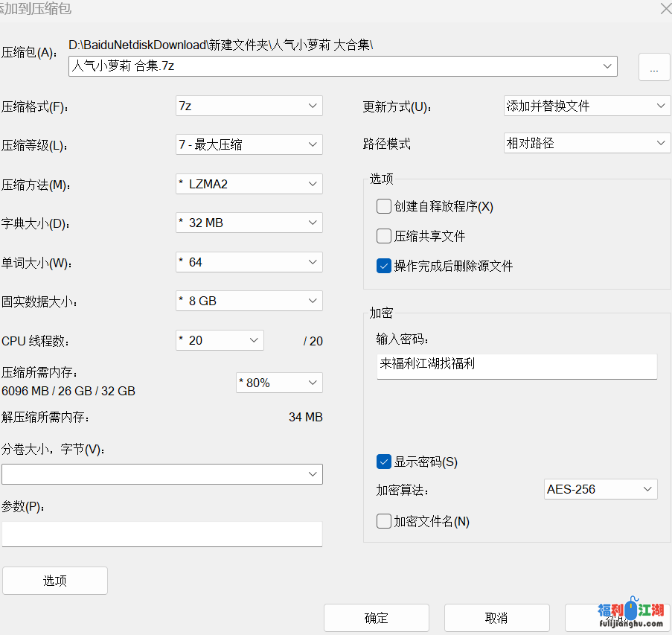Click in the 参数 input field

click(x=161, y=534)
